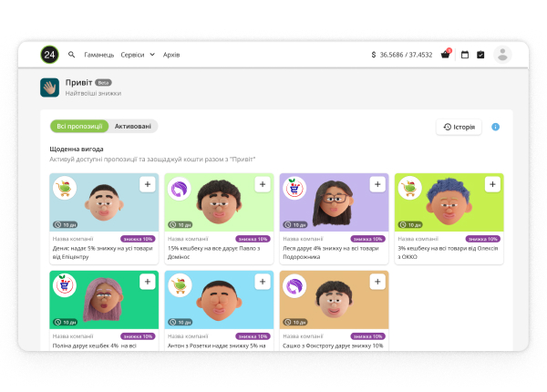547x392 pixels.
Task: Click the 24 logo in the header
Action: click(x=49, y=55)
